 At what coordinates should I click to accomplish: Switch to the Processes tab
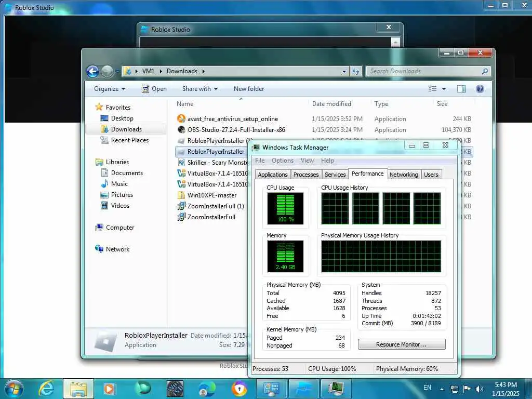click(x=306, y=175)
